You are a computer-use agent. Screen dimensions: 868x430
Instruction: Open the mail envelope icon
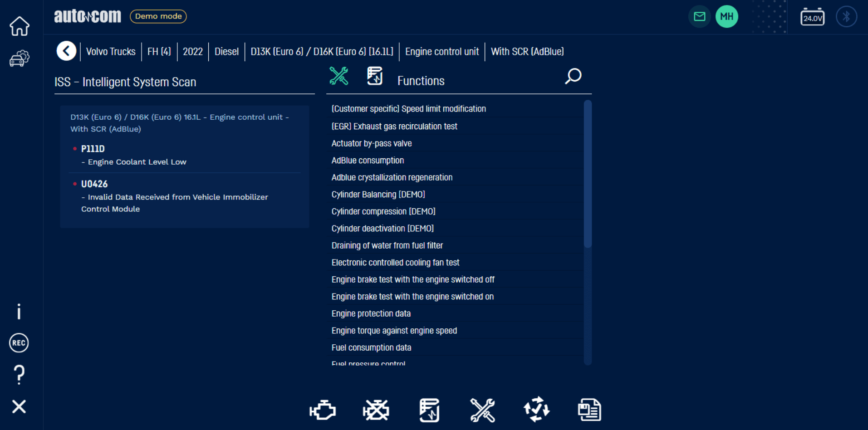pyautogui.click(x=699, y=17)
